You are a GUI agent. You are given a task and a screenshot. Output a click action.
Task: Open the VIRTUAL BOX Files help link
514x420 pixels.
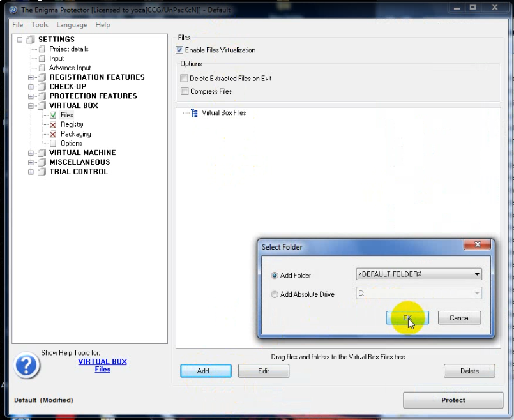click(103, 365)
